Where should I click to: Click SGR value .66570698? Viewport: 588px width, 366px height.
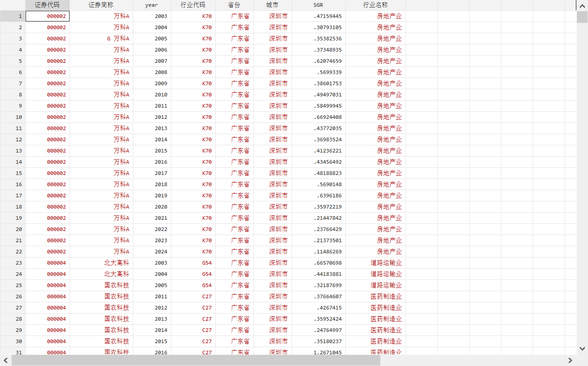point(318,263)
